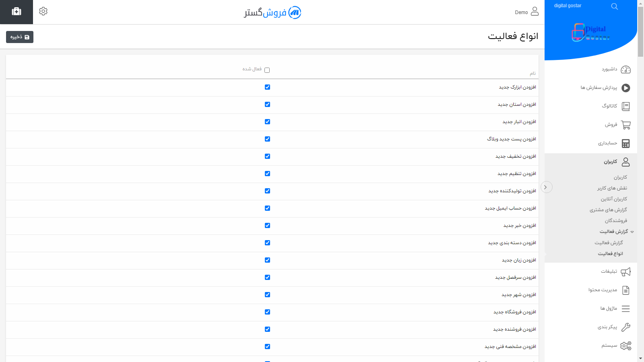Open the داشبورد (Dashboard) palette icon

tap(625, 69)
